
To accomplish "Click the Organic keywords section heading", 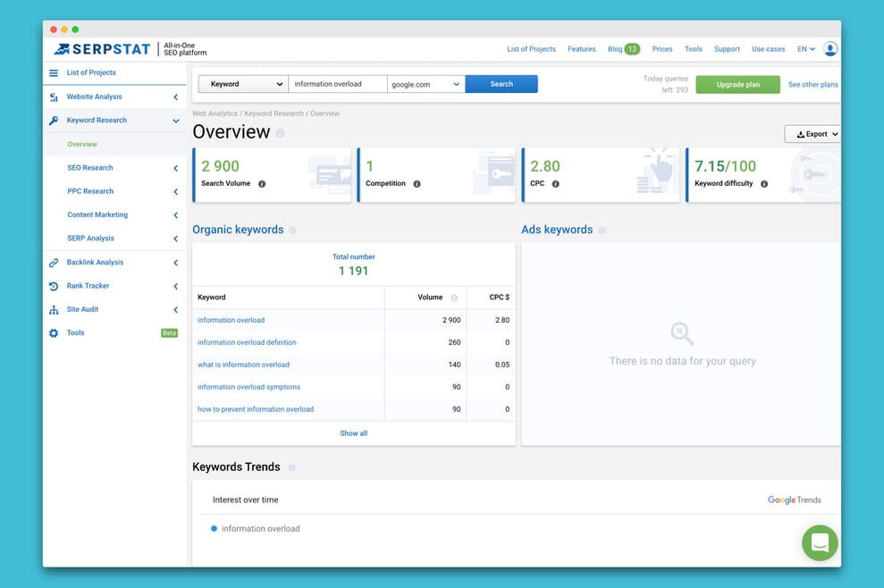I will click(x=238, y=230).
